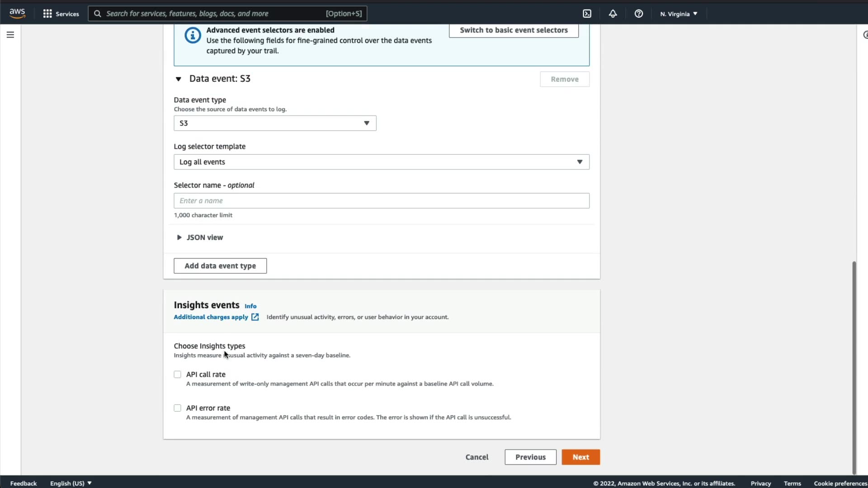868x488 pixels.
Task: Click Switch to basic event selectors
Action: click(x=514, y=30)
